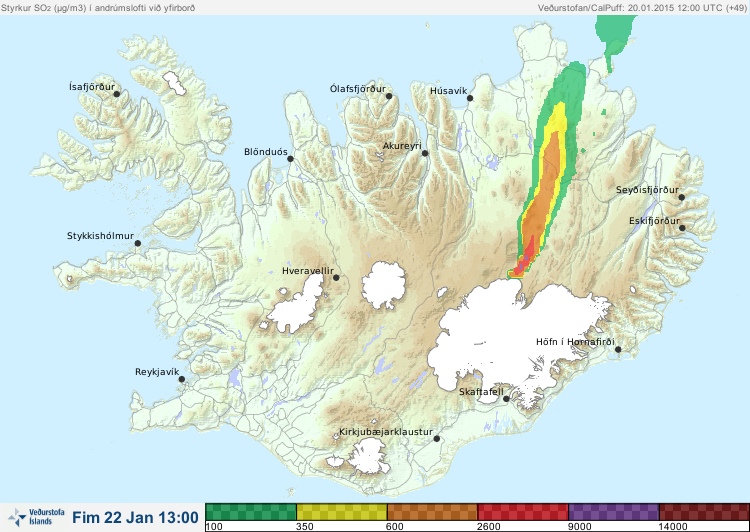The image size is (750, 532).
Task: Click the orange SO2 plume core
Action: point(545,191)
